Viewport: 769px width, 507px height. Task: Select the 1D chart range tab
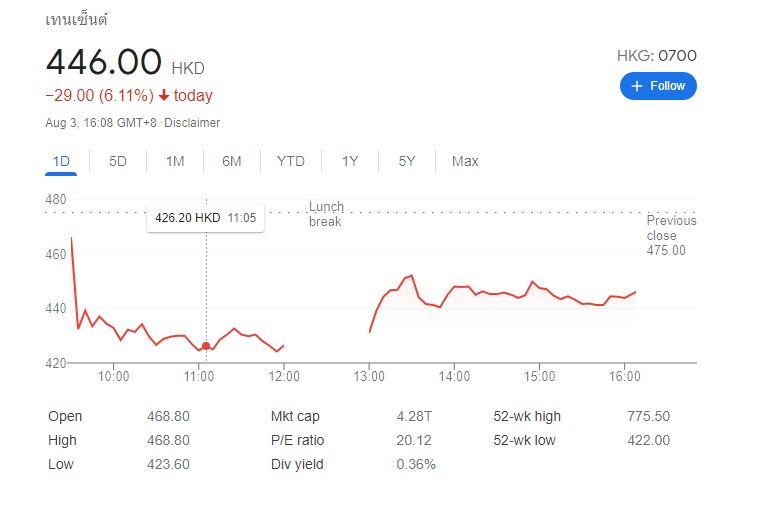61,161
